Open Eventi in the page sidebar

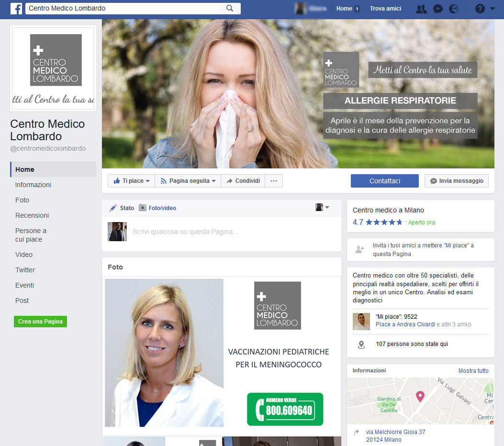pos(24,285)
